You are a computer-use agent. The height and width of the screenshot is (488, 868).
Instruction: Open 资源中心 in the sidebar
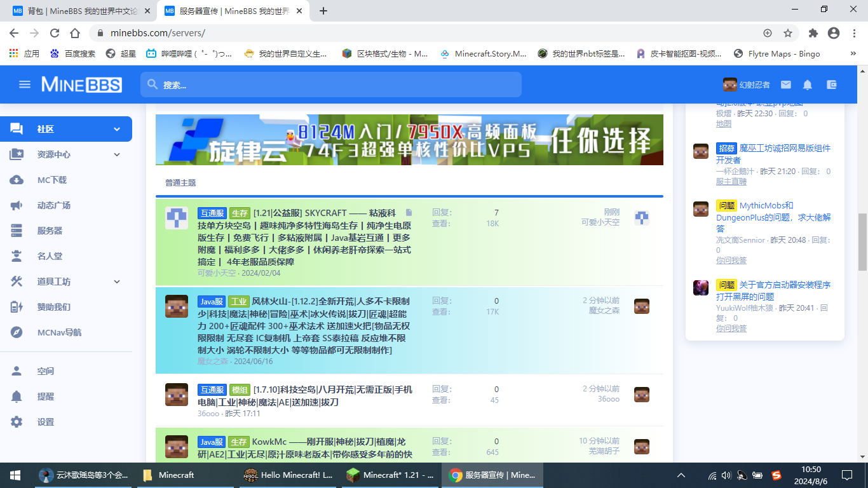pos(54,154)
